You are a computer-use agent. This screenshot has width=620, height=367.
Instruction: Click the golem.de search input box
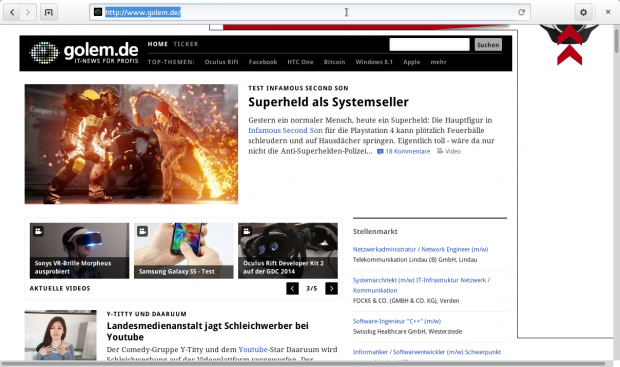point(429,45)
